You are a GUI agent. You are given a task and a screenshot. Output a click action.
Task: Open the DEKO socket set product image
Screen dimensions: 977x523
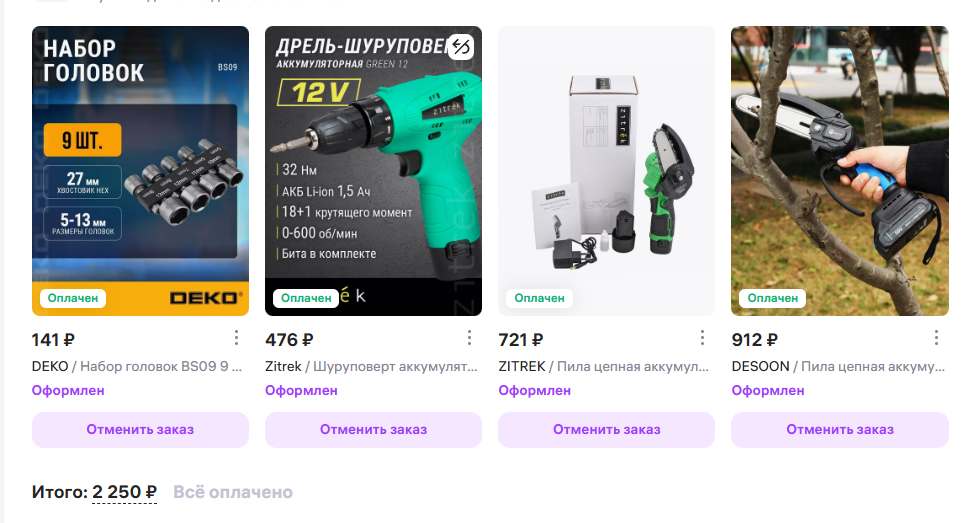tap(140, 171)
